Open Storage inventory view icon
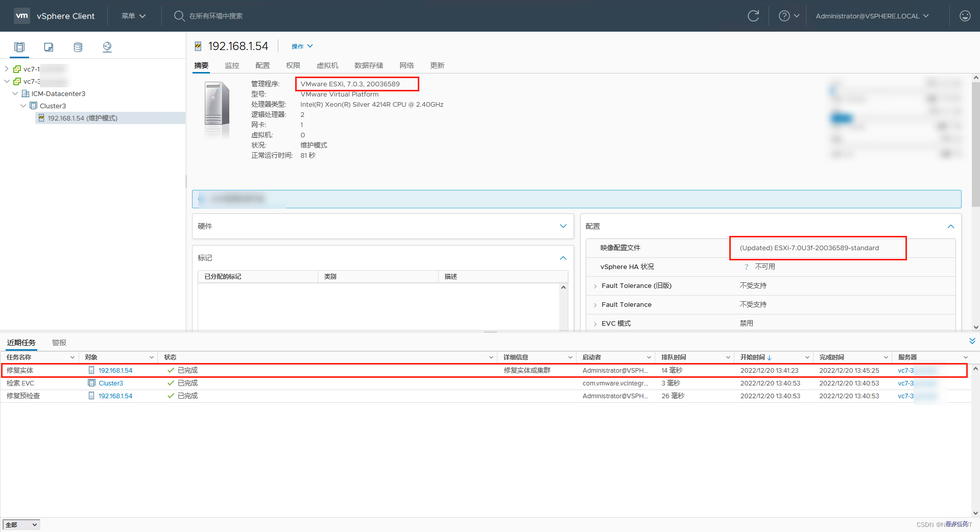 point(78,47)
